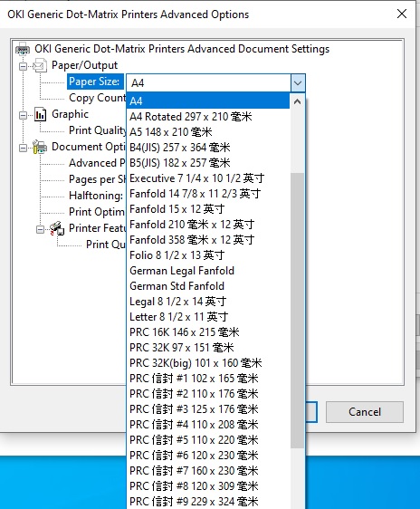The width and height of the screenshot is (420, 509).
Task: Choose B4(JIS) 257 x 364 paper size
Action: (x=208, y=148)
